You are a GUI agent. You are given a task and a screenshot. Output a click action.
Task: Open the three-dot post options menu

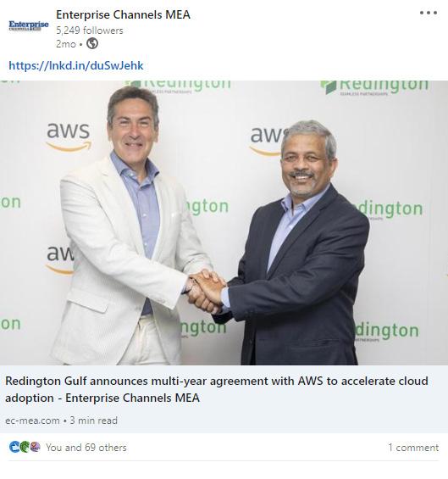pos(429,13)
